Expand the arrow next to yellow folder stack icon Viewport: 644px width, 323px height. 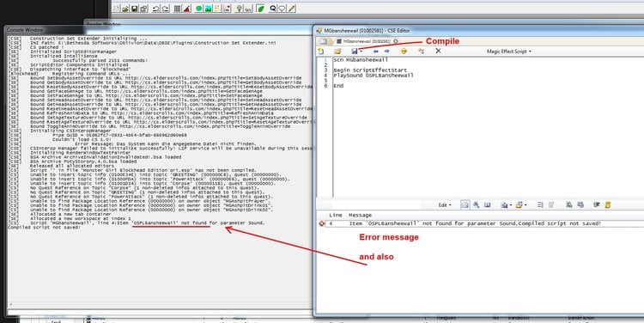pos(526,205)
